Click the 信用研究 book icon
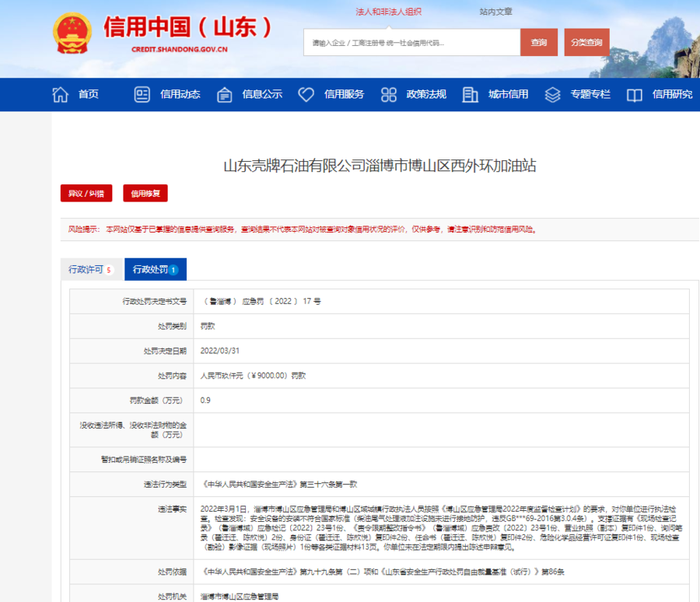The width and height of the screenshot is (700, 602). [x=635, y=95]
